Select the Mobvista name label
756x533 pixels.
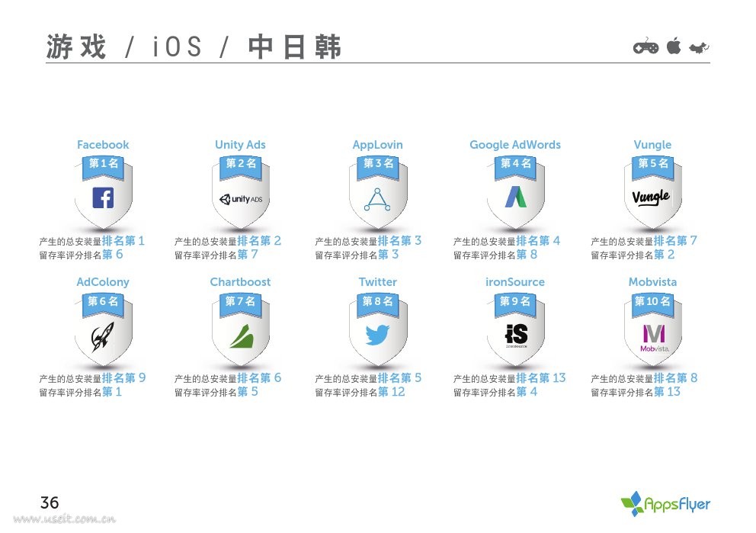pos(653,282)
